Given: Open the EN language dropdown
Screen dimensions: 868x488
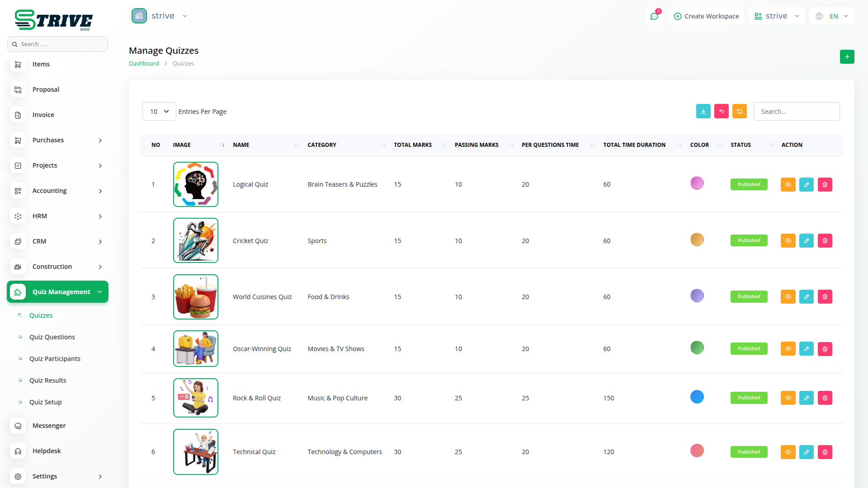Looking at the screenshot, I should pyautogui.click(x=833, y=16).
